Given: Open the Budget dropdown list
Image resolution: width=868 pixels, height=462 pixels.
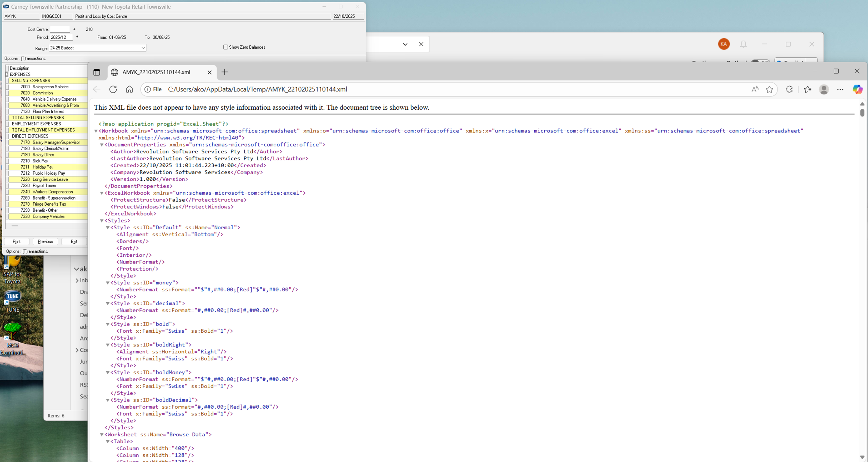Looking at the screenshot, I should pyautogui.click(x=143, y=48).
